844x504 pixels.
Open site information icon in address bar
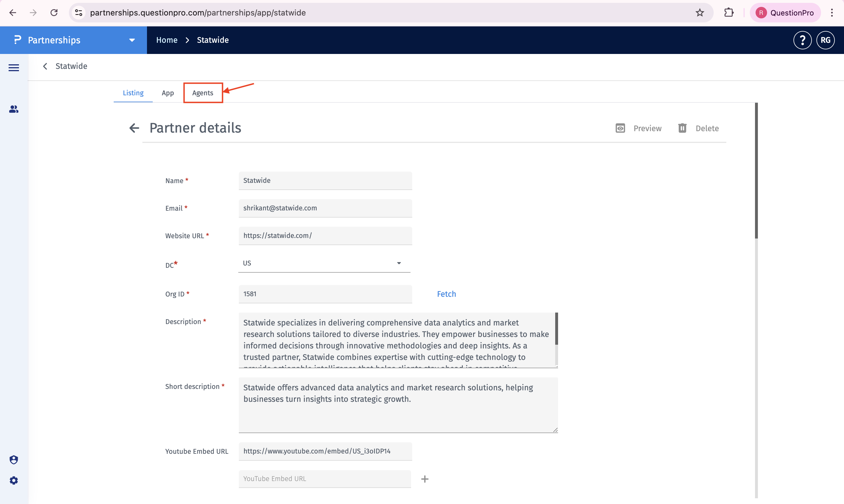[x=78, y=13]
